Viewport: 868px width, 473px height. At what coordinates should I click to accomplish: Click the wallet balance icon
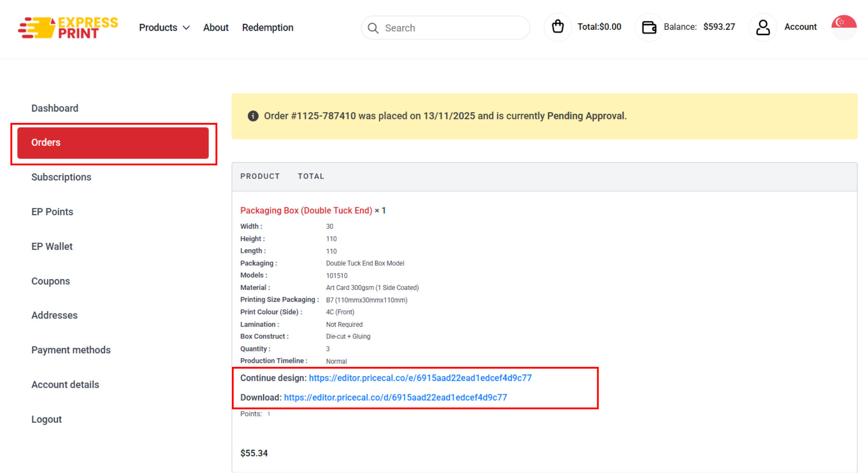649,27
